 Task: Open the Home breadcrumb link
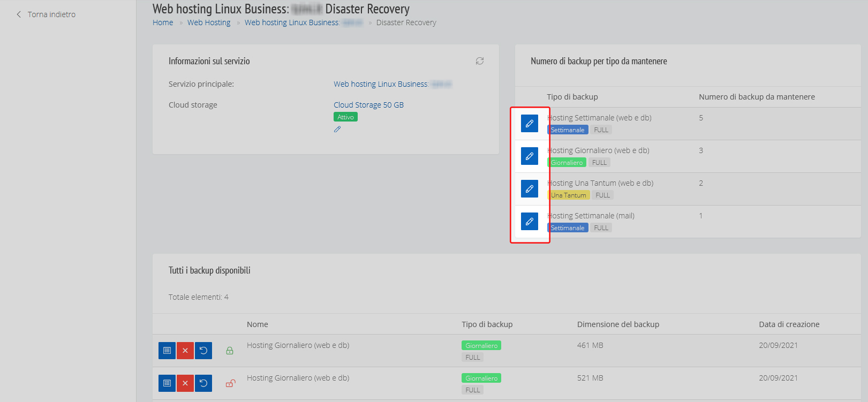click(x=163, y=22)
